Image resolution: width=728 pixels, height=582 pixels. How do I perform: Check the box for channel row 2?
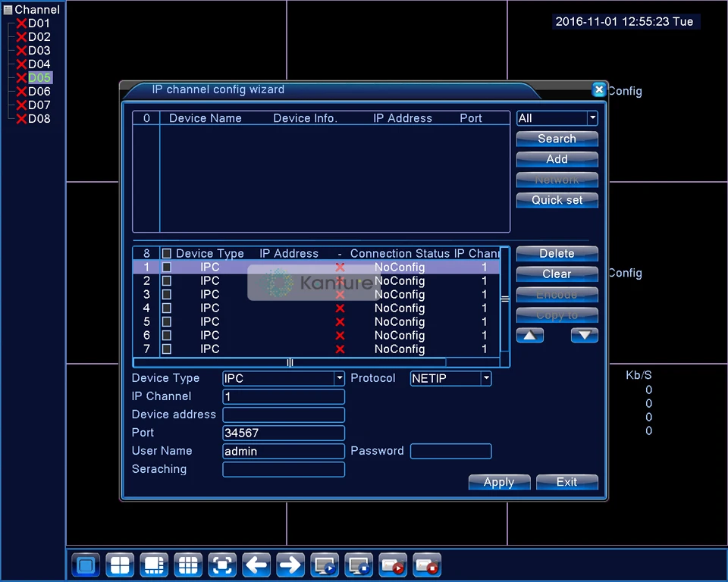point(166,281)
